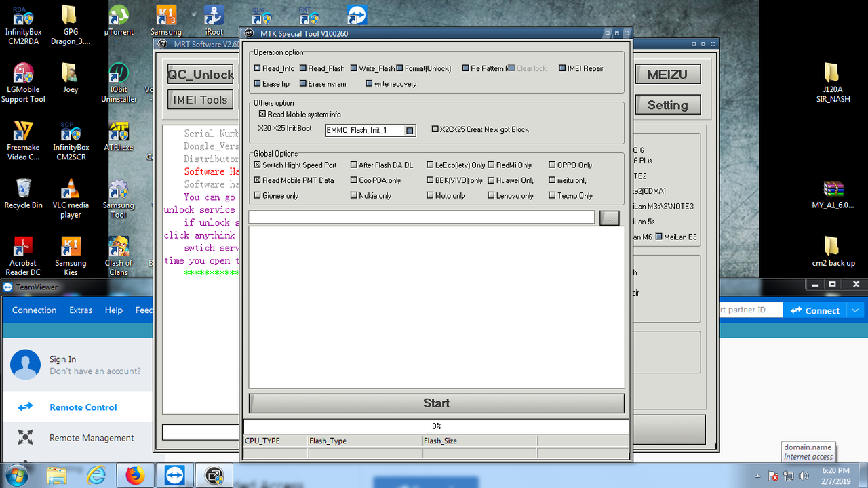Screen dimensions: 868x488
Task: Click Internet Explorer in the taskbar
Action: [x=96, y=476]
